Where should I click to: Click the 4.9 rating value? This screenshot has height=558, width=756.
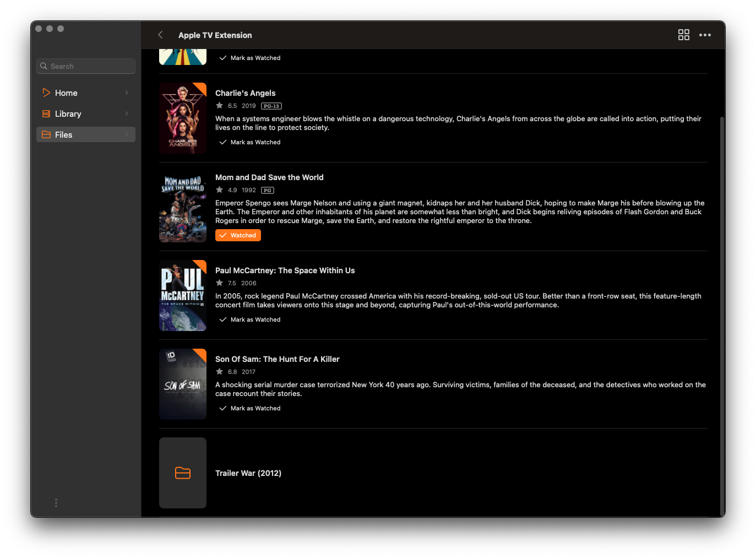pyautogui.click(x=232, y=190)
